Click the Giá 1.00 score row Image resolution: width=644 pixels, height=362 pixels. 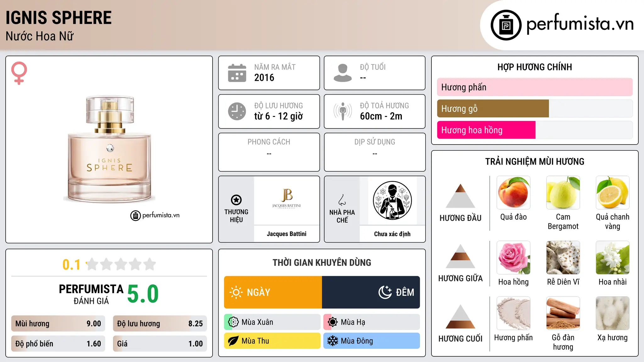click(x=160, y=344)
